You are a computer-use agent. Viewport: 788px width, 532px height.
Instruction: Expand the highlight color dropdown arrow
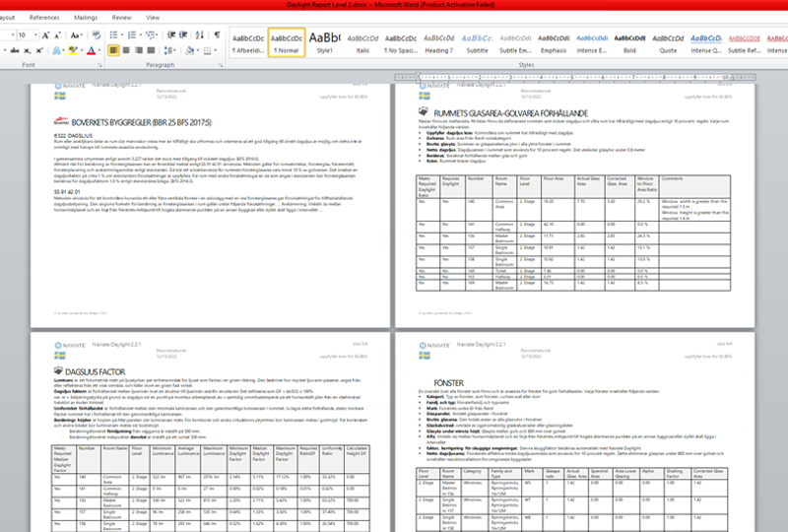(x=82, y=50)
